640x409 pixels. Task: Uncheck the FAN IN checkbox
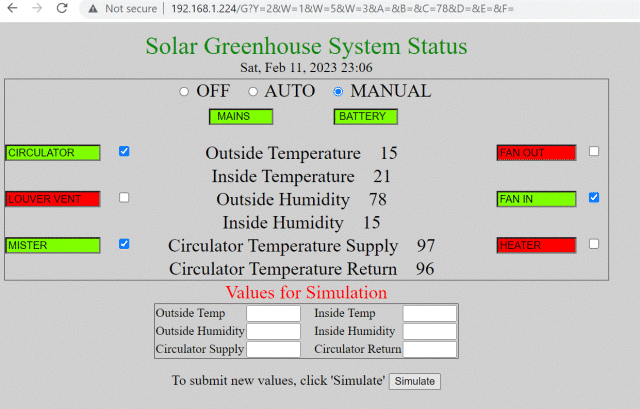tap(594, 198)
